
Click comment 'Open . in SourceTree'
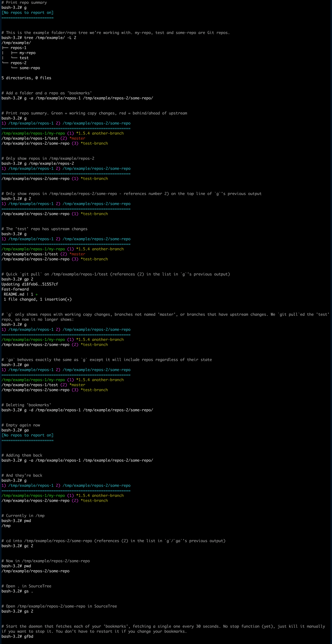coord(26,586)
